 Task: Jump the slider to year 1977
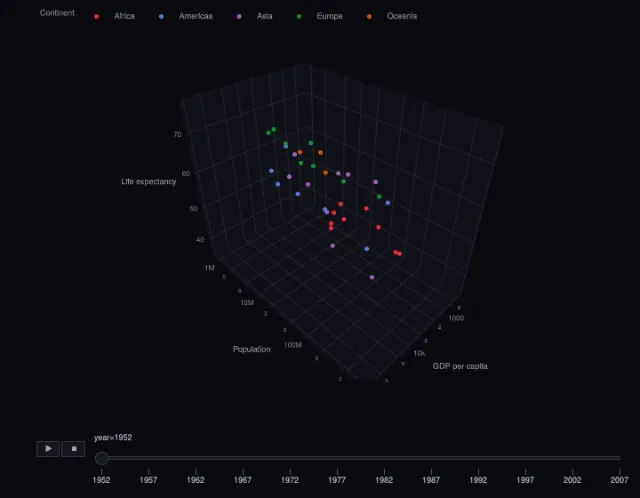(337, 480)
